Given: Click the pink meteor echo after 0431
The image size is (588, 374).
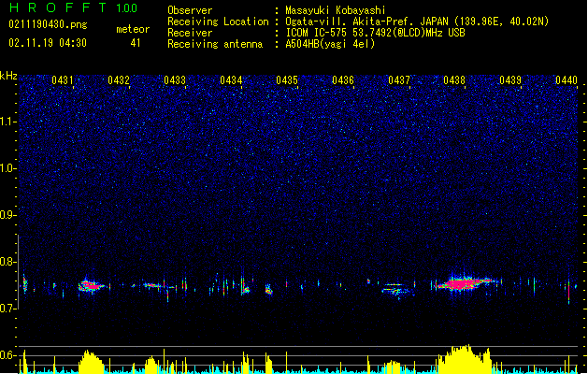Looking at the screenshot, I should pos(91,286).
